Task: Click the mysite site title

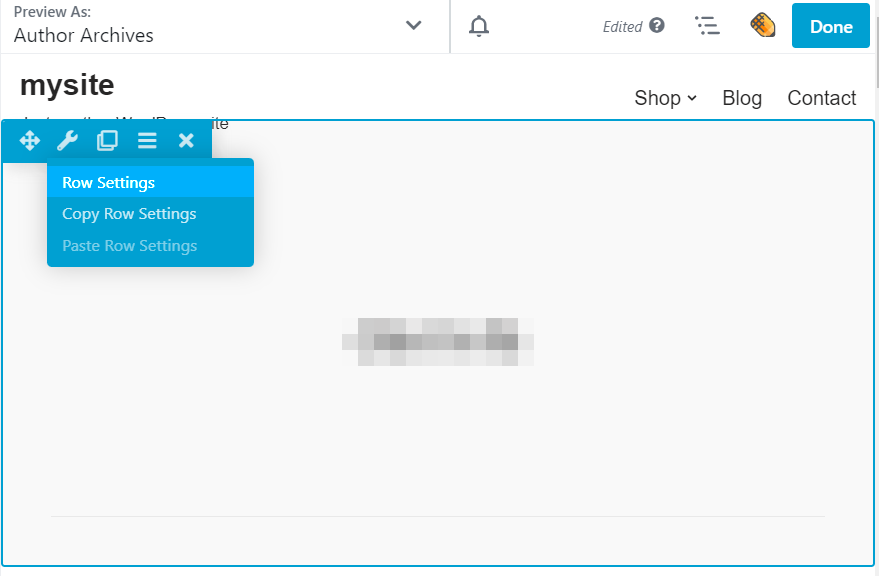Action: tap(67, 85)
